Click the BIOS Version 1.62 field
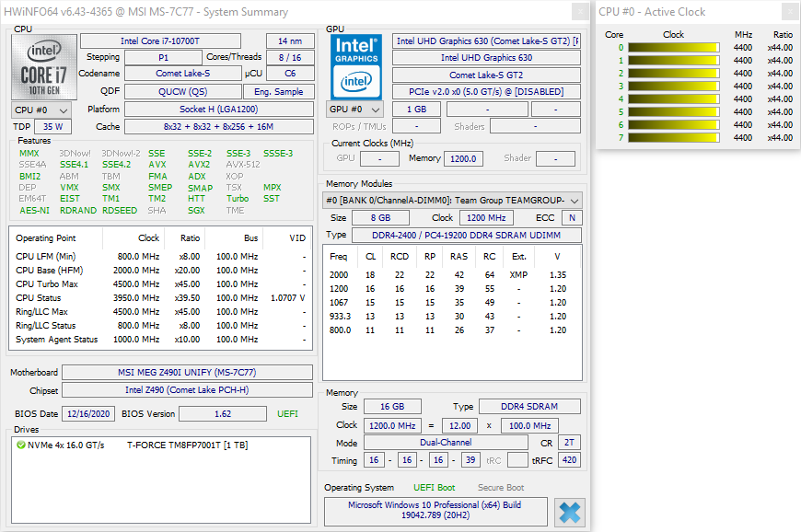801x532 pixels. point(223,414)
